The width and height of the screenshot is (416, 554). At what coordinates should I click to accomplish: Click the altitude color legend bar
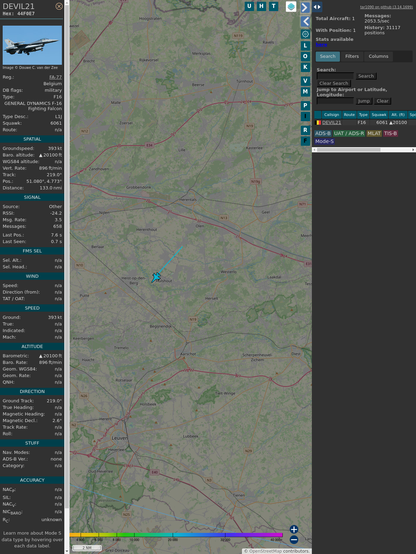pos(176,535)
